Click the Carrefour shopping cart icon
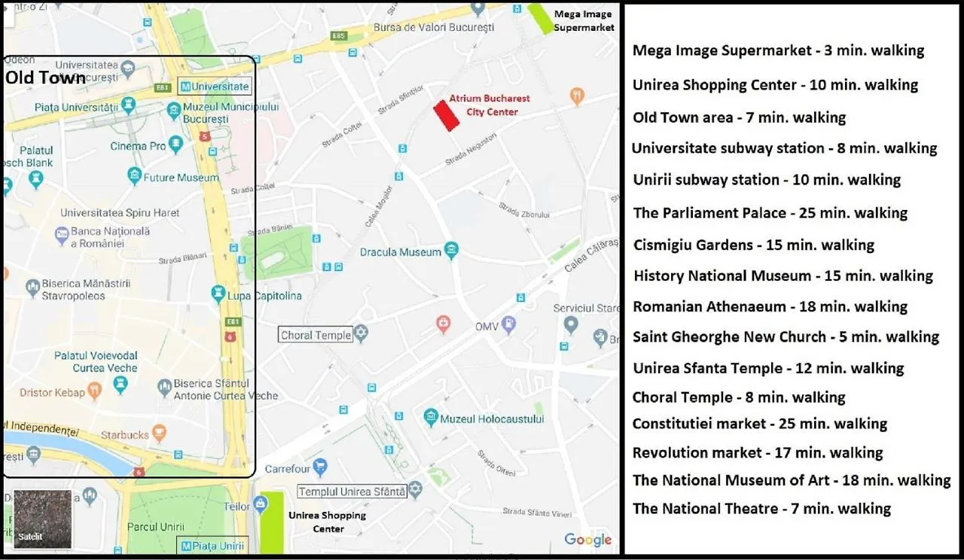Image resolution: width=964 pixels, height=560 pixels. tap(320, 467)
